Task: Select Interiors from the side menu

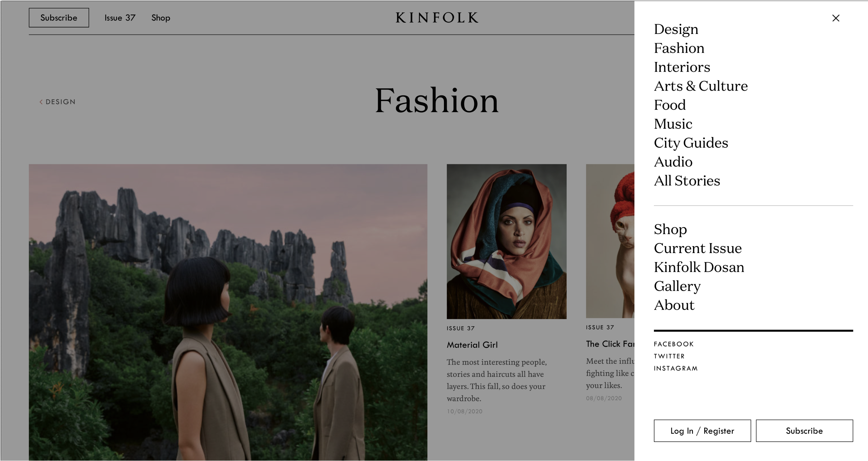Action: click(682, 67)
